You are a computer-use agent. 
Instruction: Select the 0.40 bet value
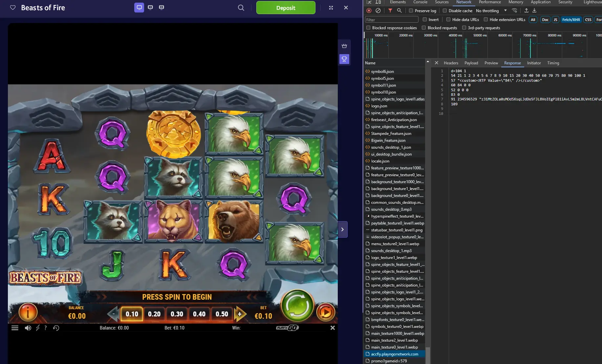pos(199,314)
